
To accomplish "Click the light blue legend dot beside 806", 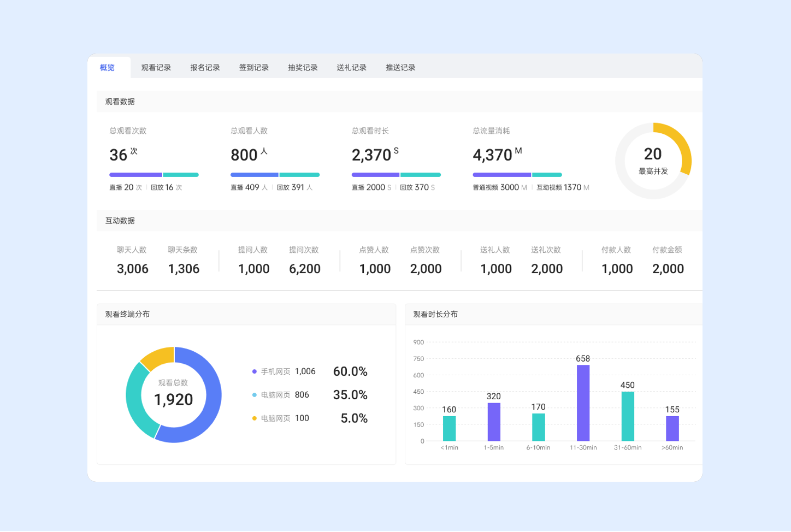I will pyautogui.click(x=255, y=395).
